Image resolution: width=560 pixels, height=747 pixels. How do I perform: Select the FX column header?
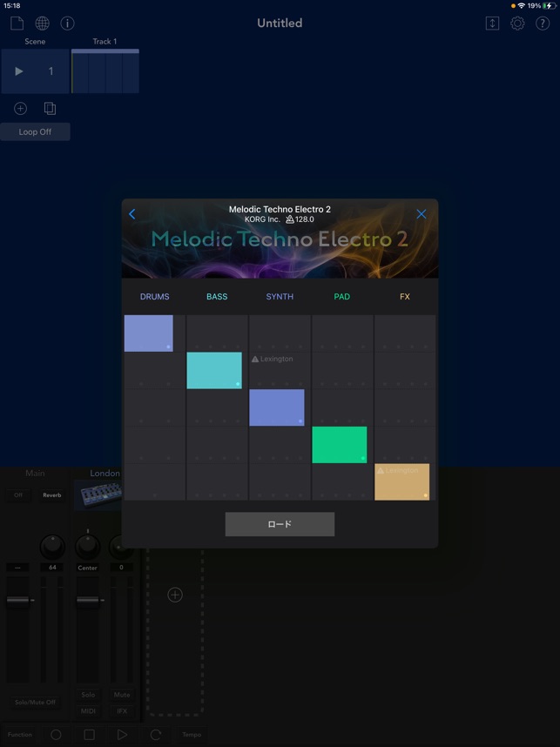(x=405, y=296)
